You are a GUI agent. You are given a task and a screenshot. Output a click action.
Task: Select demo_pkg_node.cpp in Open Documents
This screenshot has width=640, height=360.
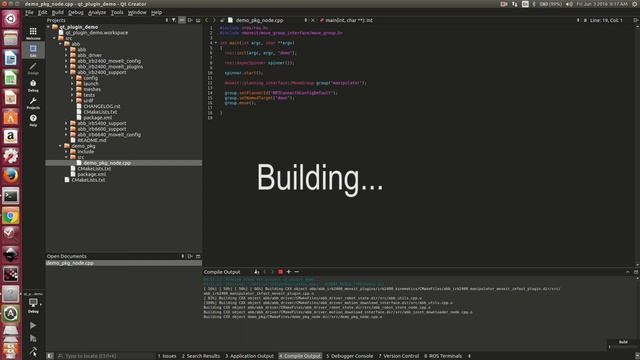[123, 263]
